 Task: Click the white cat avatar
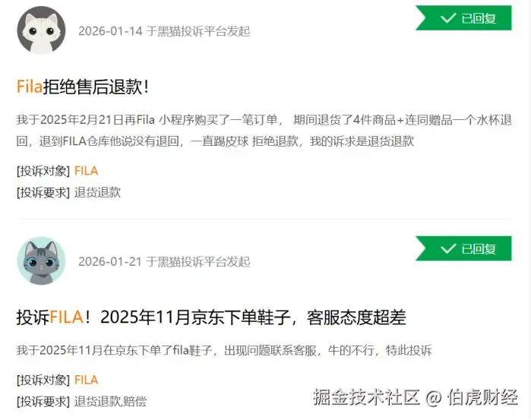click(41, 30)
